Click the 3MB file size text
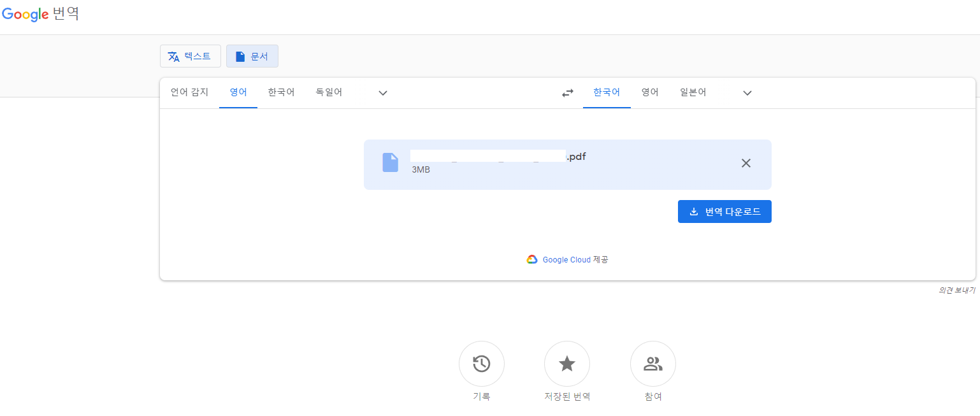Screen dimensions: 980x416 [421, 169]
